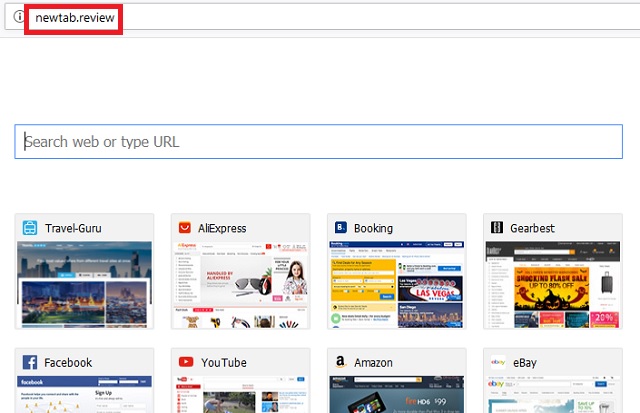Open the Amazon site thumbnail
The width and height of the screenshot is (640, 413).
pos(397,394)
